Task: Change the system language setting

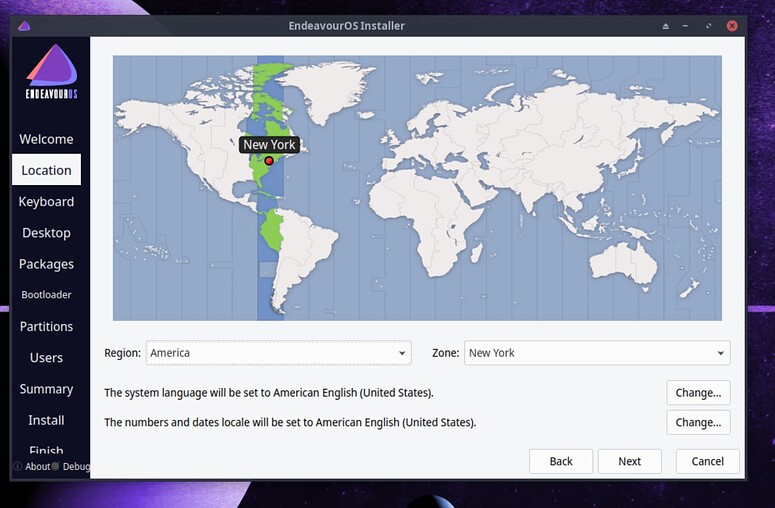Action: tap(698, 393)
